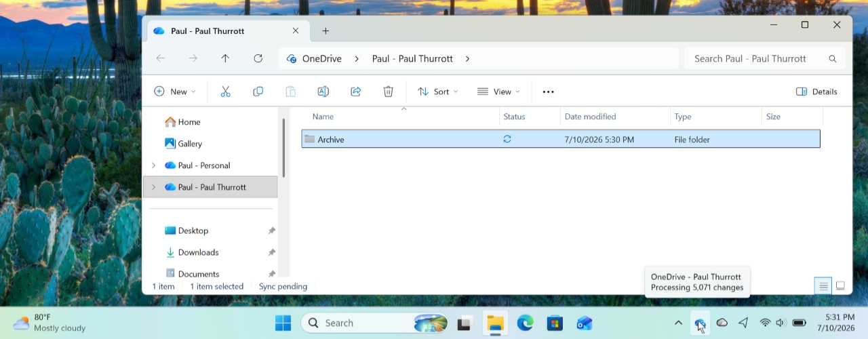Screen dimensions: 868x339
Task: Sort by the Name column header
Action: pyautogui.click(x=400, y=117)
